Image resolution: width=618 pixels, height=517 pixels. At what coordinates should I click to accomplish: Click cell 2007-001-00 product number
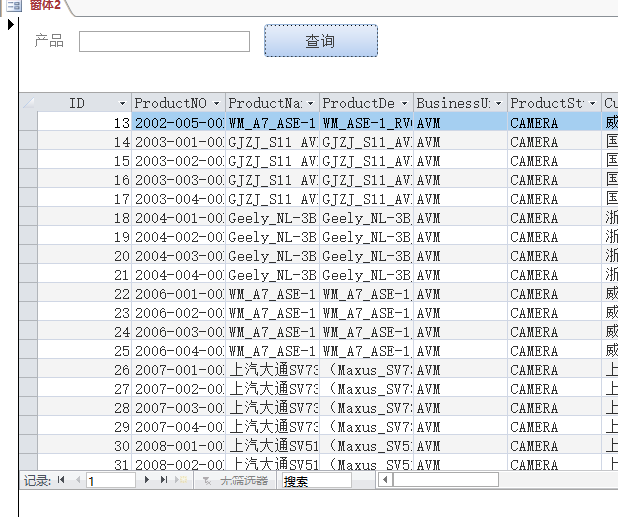(x=179, y=370)
